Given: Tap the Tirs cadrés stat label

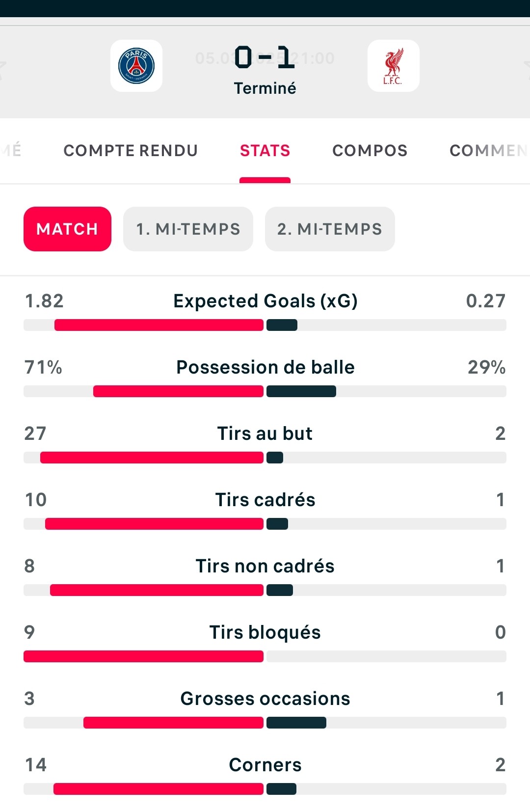Looking at the screenshot, I should (265, 500).
